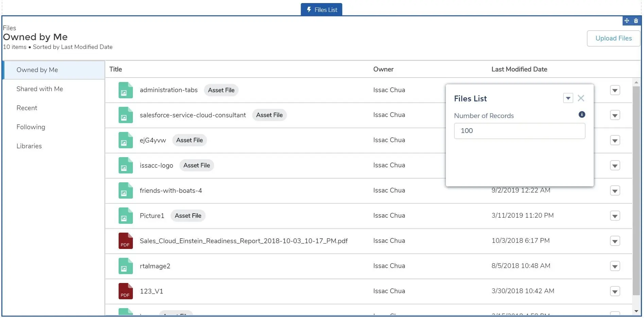
Task: Expand row actions for ejG4yvw
Action: coord(615,140)
